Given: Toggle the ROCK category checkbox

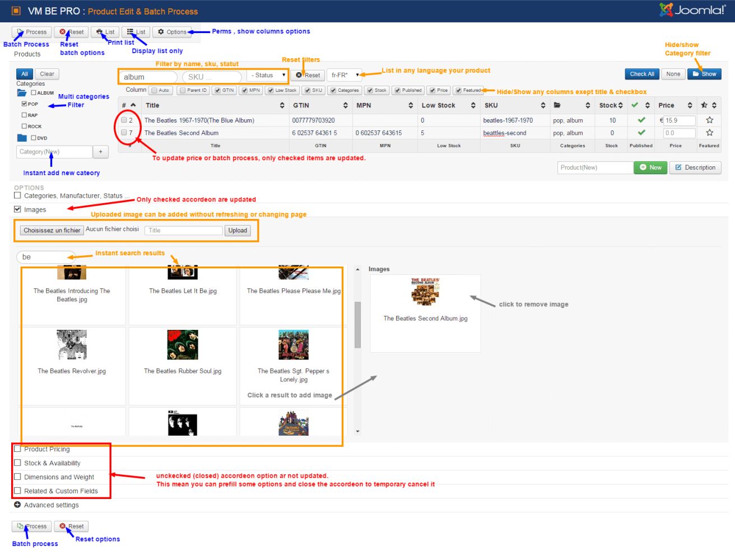Looking at the screenshot, I should click(24, 126).
